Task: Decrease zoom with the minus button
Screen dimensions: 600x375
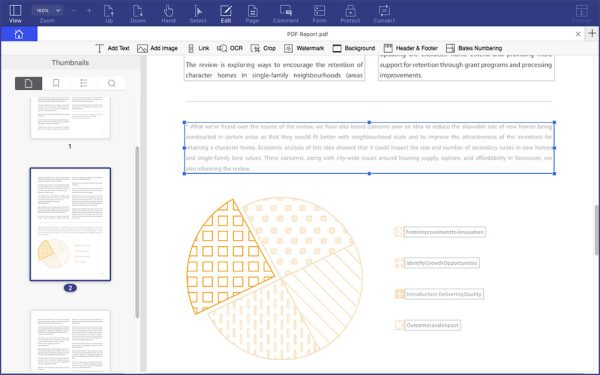Action: pyautogui.click(x=73, y=11)
